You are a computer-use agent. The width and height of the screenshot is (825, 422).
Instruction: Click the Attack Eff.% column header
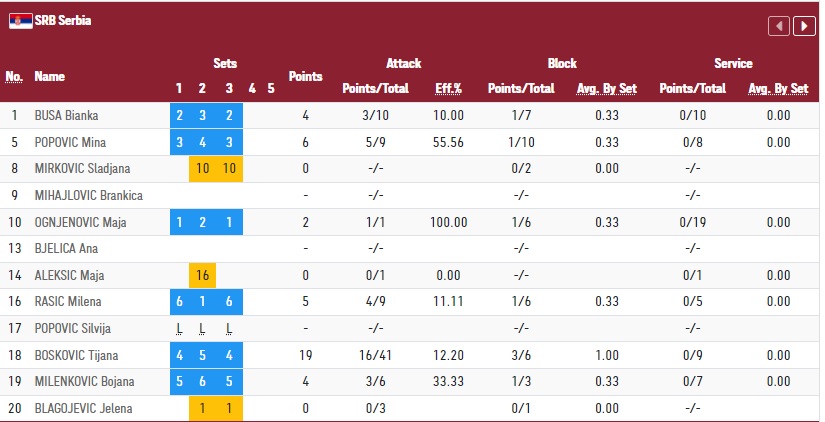click(x=448, y=88)
